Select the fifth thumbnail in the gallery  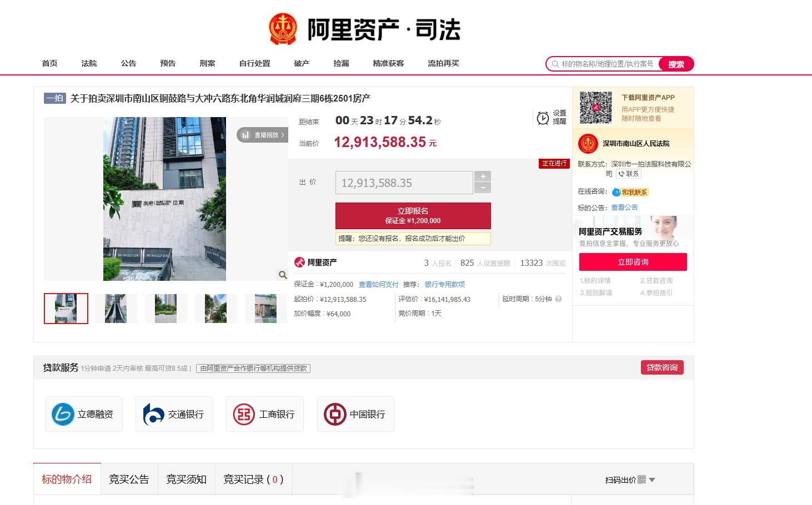(266, 309)
